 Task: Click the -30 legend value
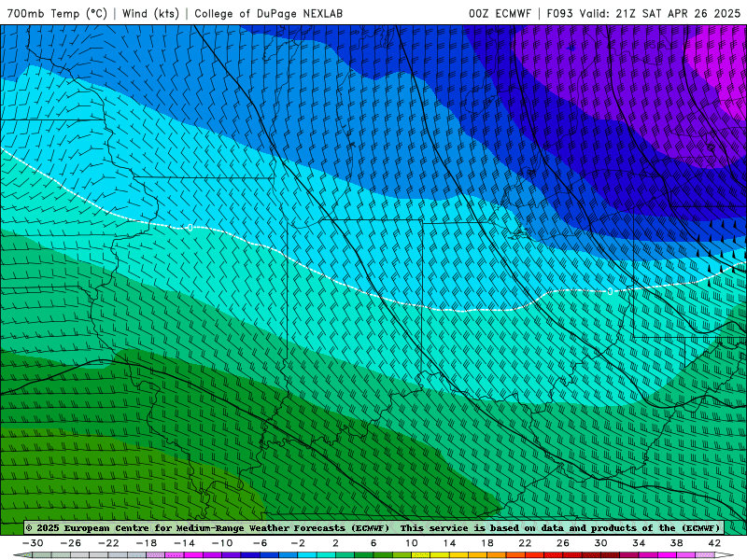tap(33, 543)
